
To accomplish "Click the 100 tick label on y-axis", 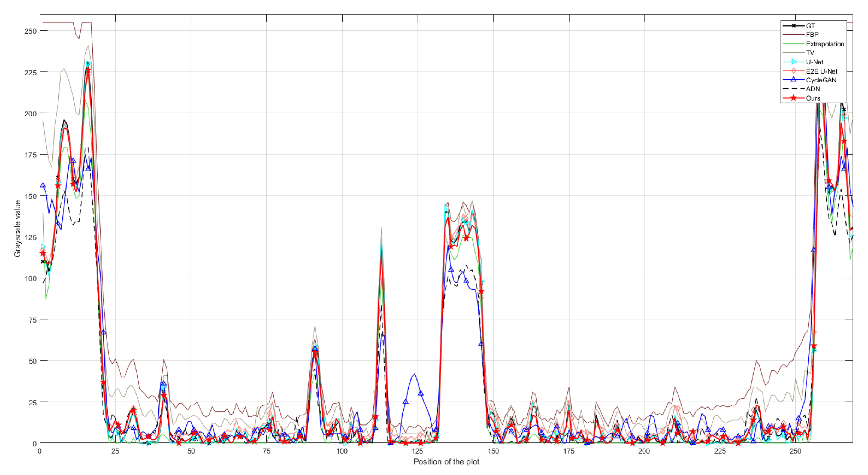I will point(31,278).
